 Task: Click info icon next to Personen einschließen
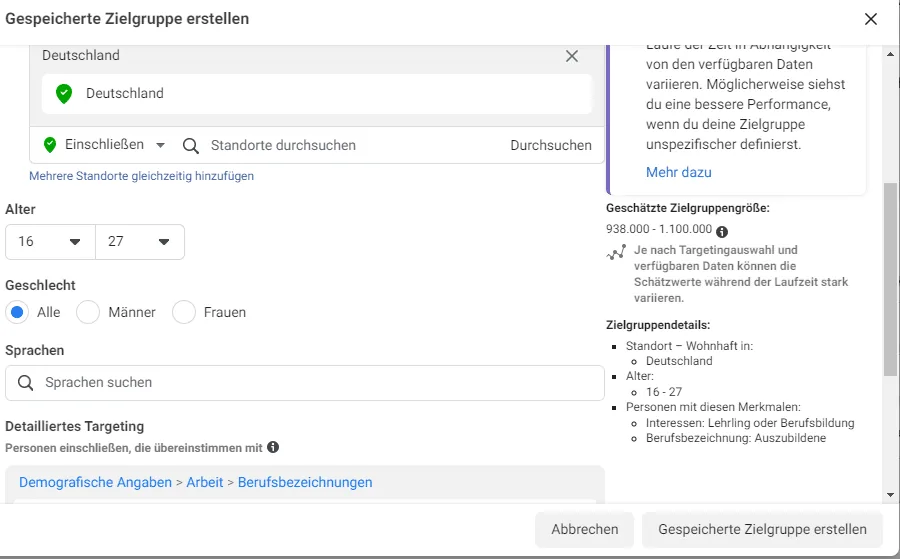pos(273,447)
